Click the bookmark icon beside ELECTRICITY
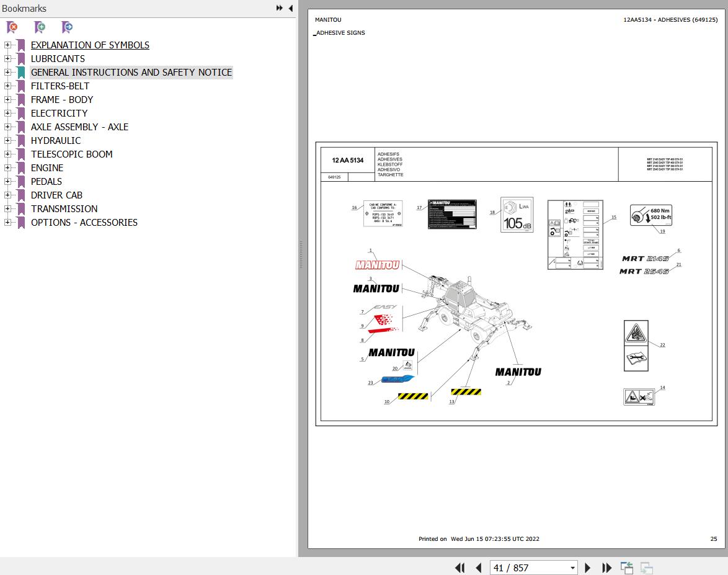This screenshot has width=728, height=575. coord(21,114)
